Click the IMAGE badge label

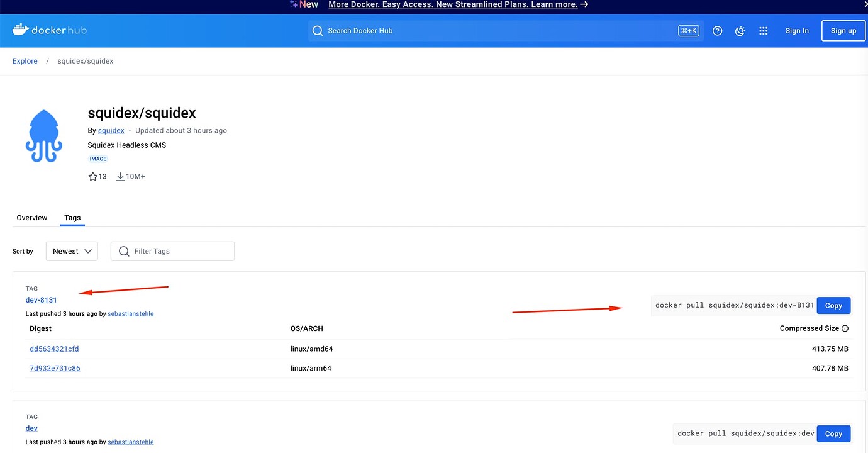click(98, 159)
